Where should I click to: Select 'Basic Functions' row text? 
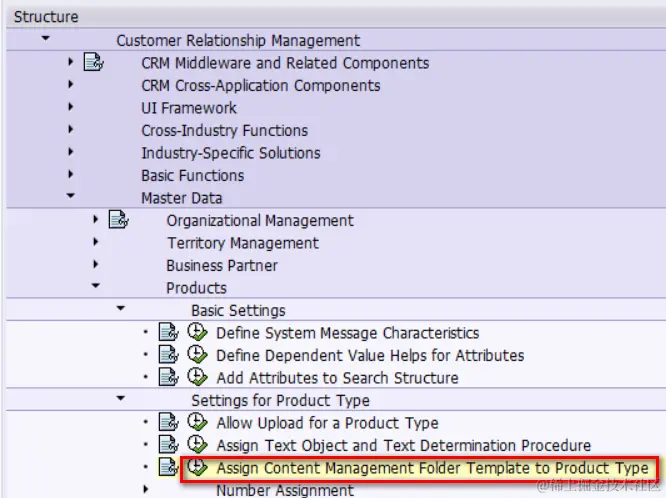(x=192, y=176)
